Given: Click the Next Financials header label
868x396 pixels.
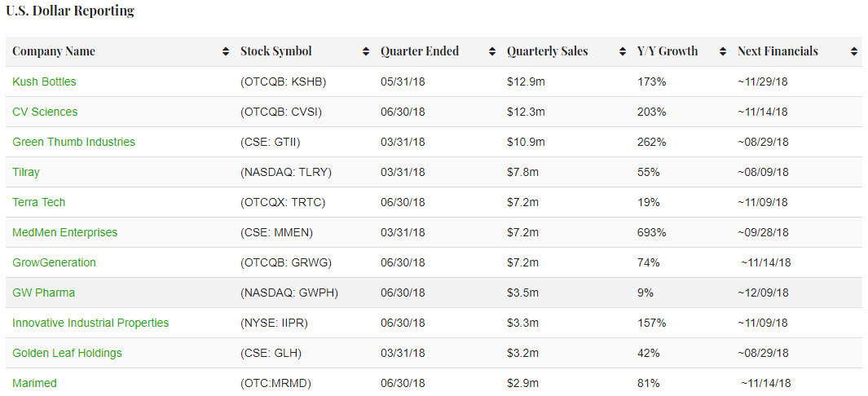Looking at the screenshot, I should coord(778,51).
